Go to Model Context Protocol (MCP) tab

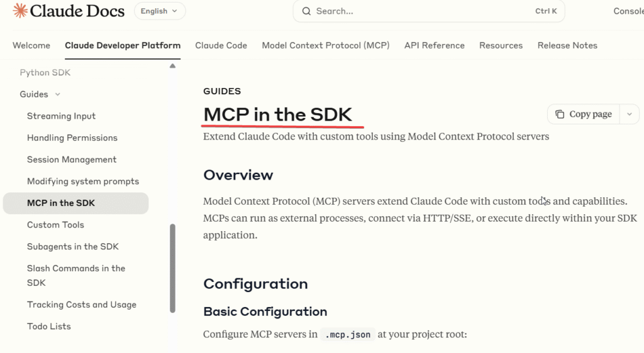coord(325,45)
